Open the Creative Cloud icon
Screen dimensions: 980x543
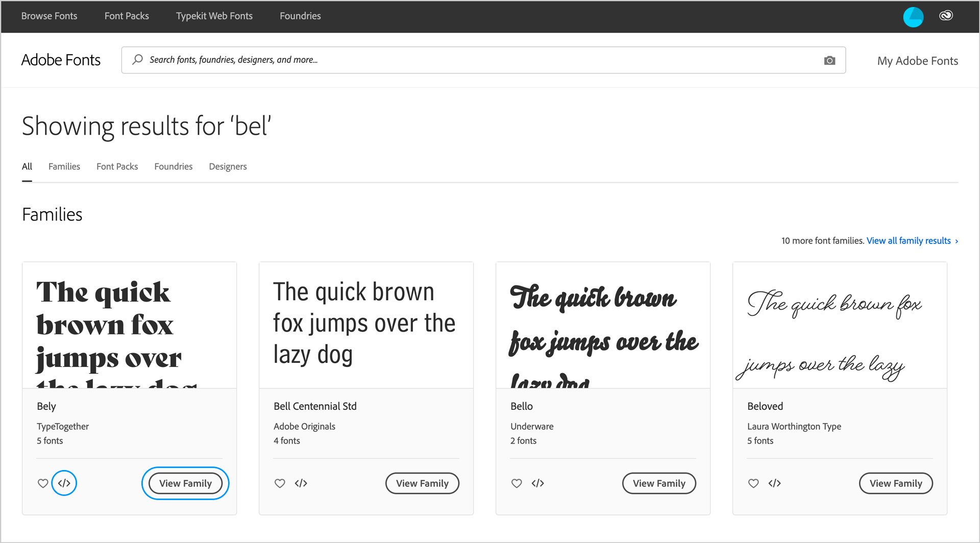coord(946,16)
